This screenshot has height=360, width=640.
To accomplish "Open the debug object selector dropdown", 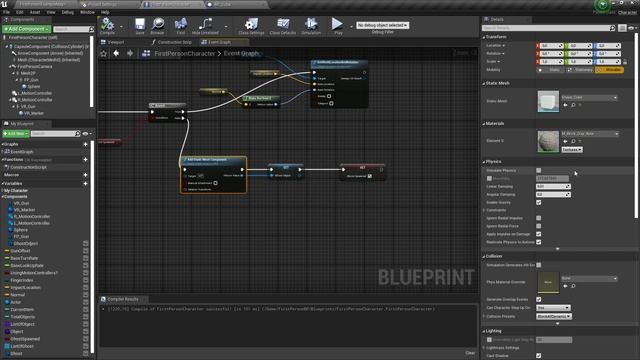I will click(x=382, y=25).
